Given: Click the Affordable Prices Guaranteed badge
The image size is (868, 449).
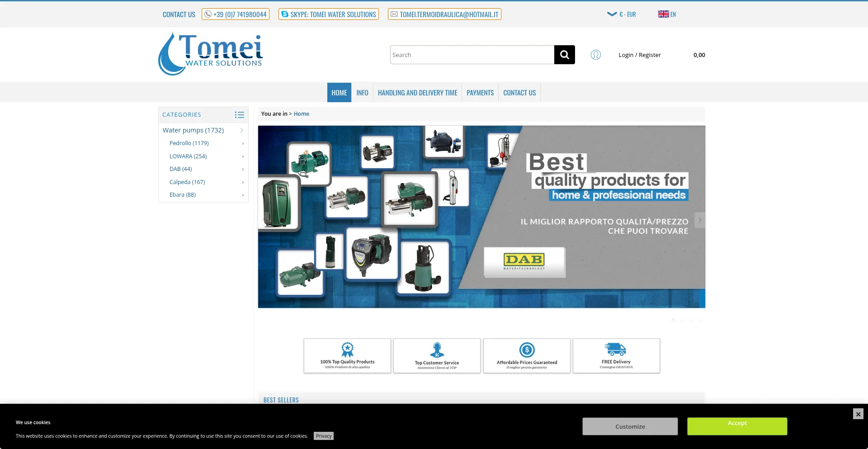Looking at the screenshot, I should coord(527,355).
